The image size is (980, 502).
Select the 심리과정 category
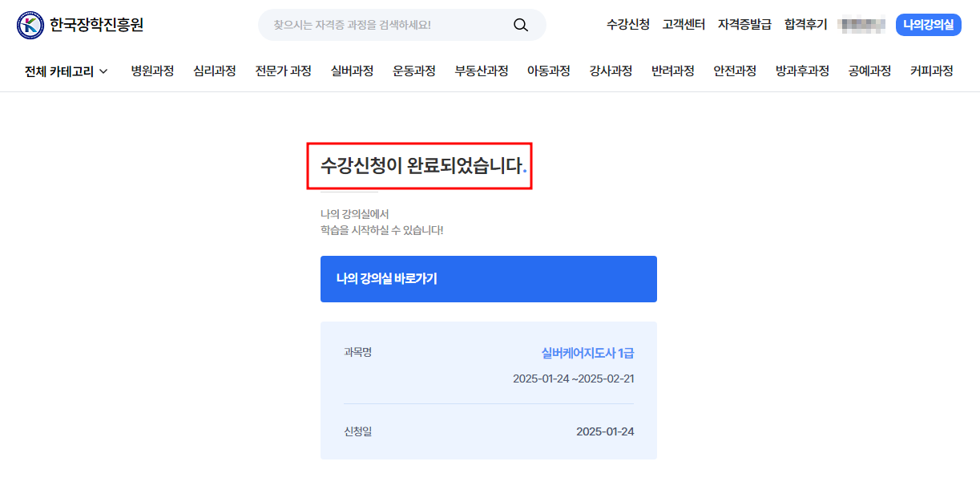coord(214,71)
